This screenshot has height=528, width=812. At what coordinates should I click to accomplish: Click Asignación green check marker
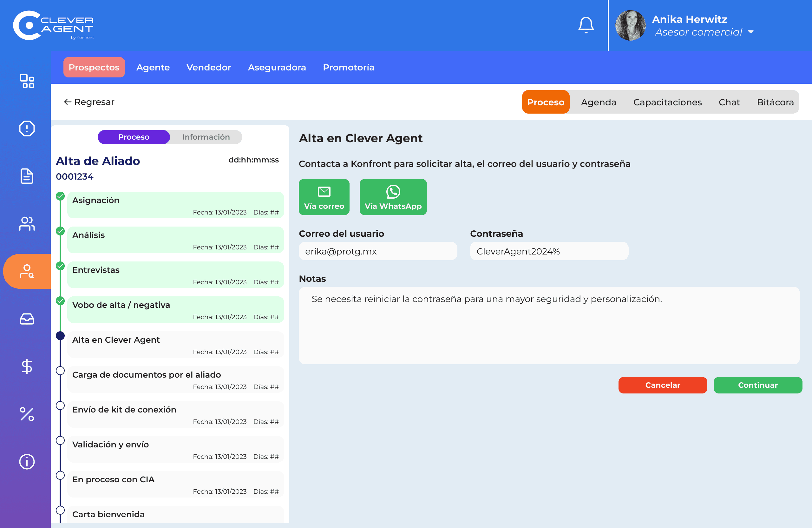click(x=60, y=196)
